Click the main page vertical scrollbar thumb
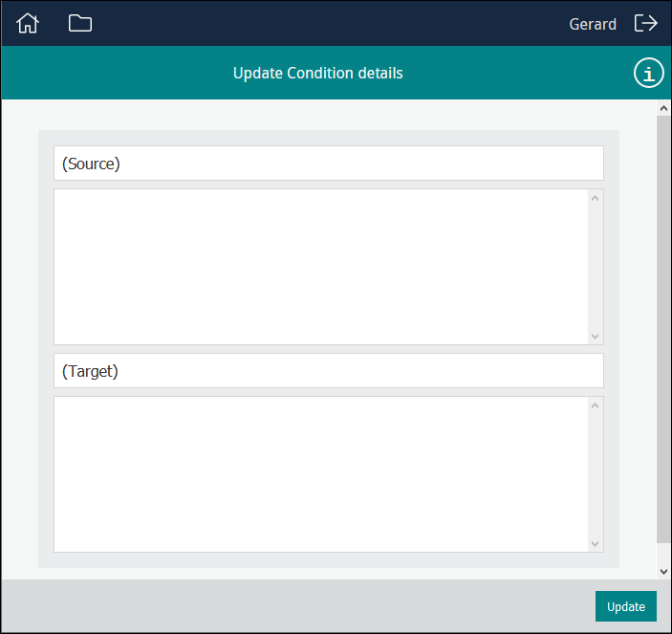The height and width of the screenshot is (634, 672). (x=663, y=325)
